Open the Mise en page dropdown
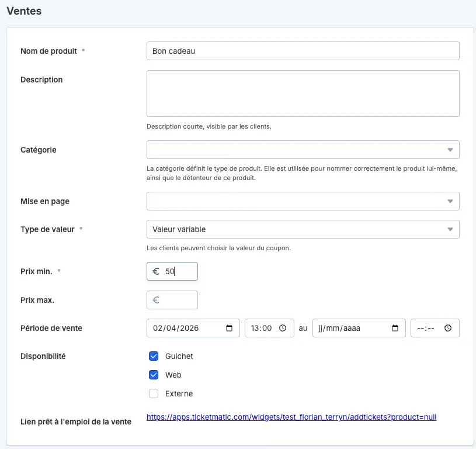Viewport: 476px width, 449px height. pyautogui.click(x=303, y=201)
